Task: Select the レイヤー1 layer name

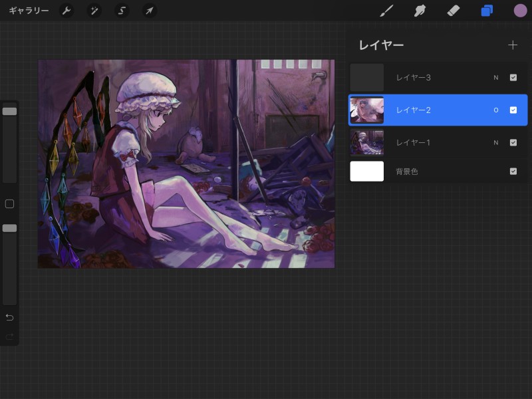Action: (x=413, y=142)
